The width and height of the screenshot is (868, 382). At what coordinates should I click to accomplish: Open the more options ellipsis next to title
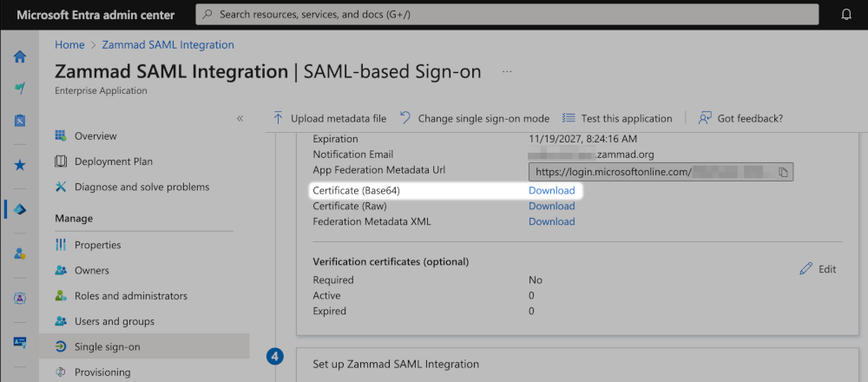coord(507,72)
